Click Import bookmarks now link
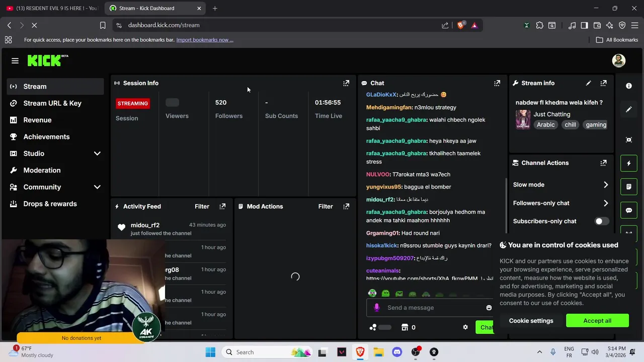Image resolution: width=644 pixels, height=362 pixels. [x=205, y=40]
